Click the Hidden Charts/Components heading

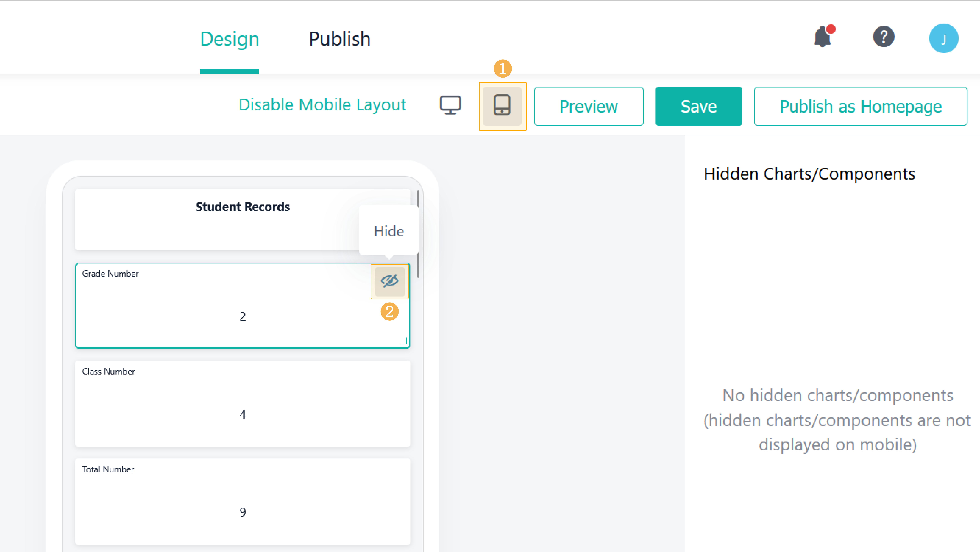(809, 174)
